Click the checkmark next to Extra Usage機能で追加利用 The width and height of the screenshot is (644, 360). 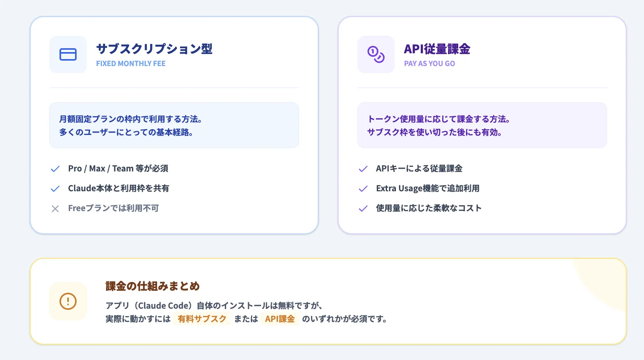click(363, 189)
